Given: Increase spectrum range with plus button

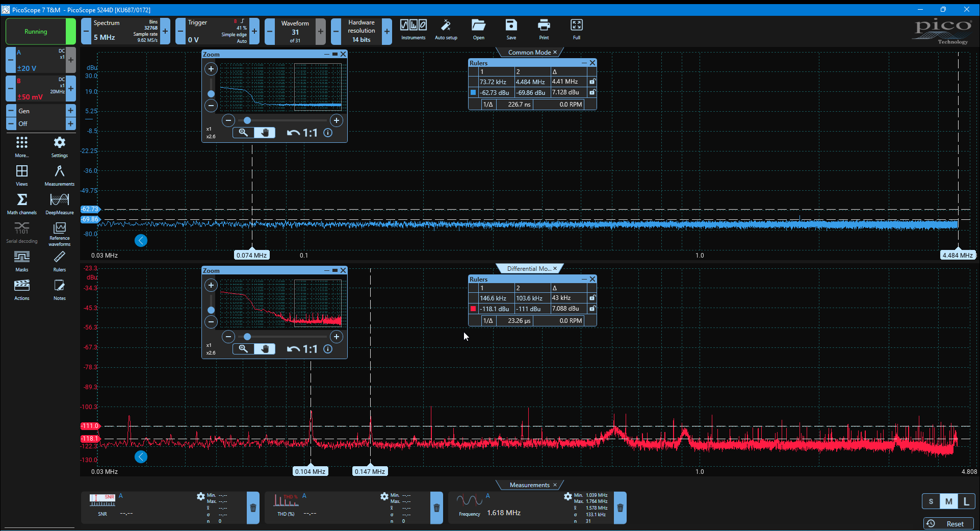Looking at the screenshot, I should (165, 31).
